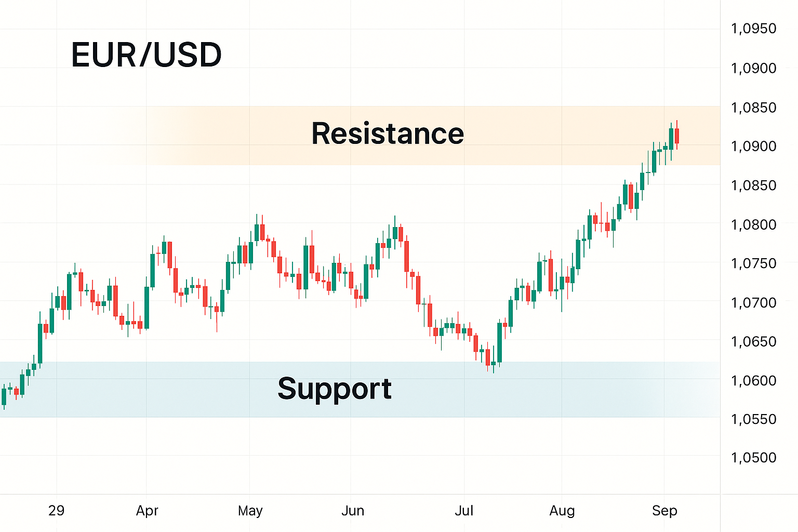Jump to Sep on time axis
Image resolution: width=798 pixels, height=532 pixels.
664,511
